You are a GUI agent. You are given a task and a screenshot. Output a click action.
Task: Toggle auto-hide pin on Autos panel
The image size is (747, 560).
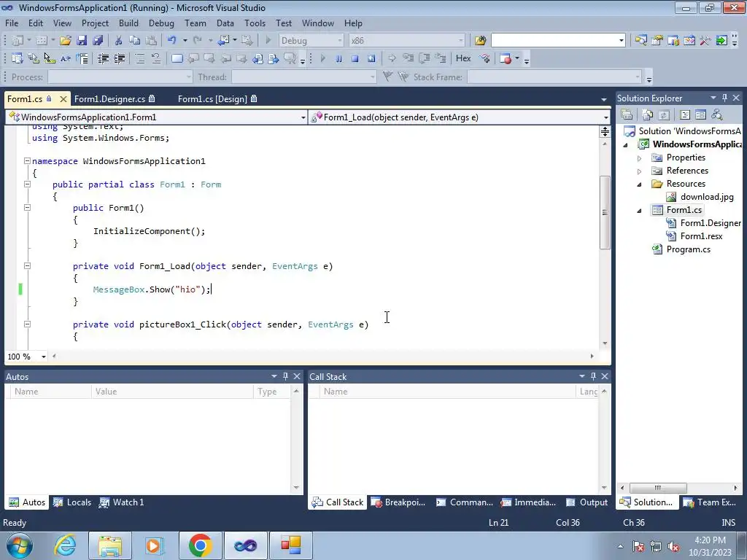pyautogui.click(x=285, y=376)
